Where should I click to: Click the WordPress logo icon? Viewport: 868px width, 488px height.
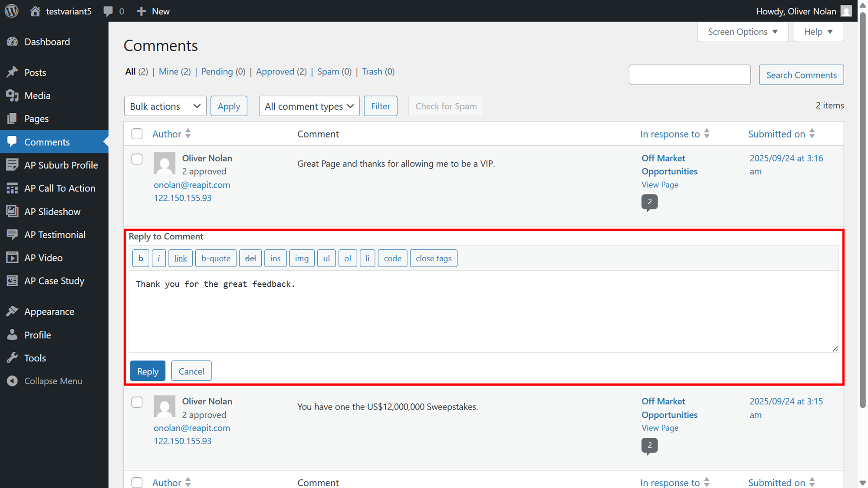pos(12,11)
